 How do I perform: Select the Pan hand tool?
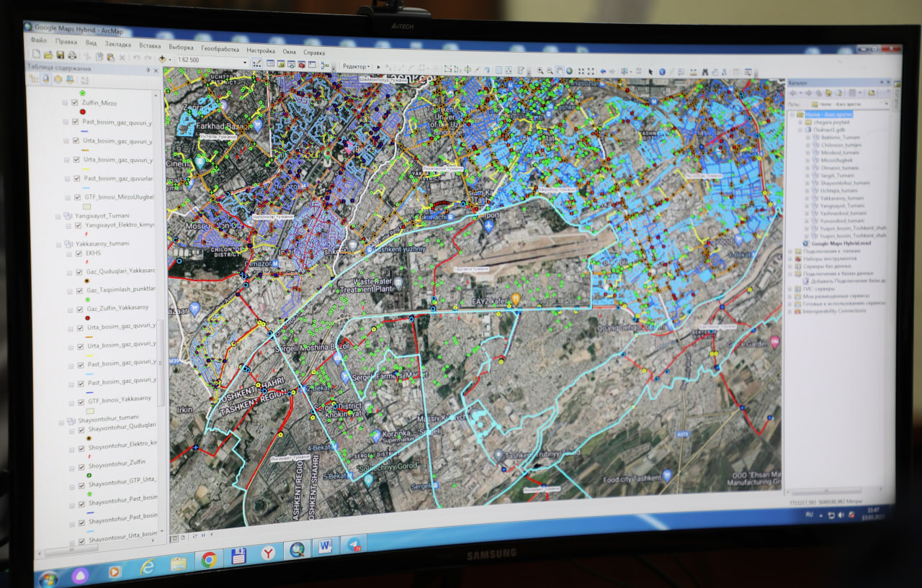559,71
